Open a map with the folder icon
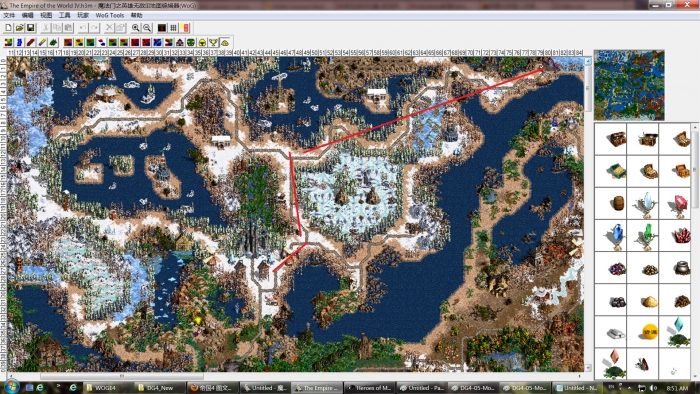This screenshot has width=700, height=394. point(19,28)
